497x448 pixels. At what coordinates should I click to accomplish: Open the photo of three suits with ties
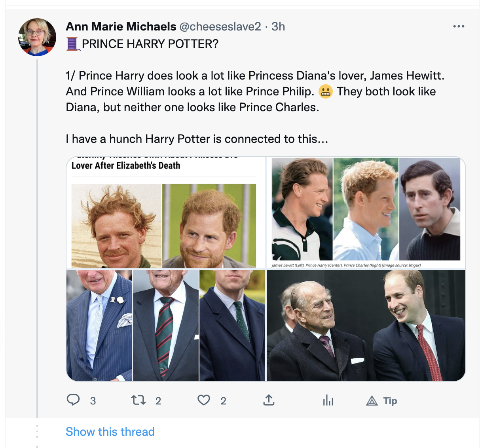point(166,325)
